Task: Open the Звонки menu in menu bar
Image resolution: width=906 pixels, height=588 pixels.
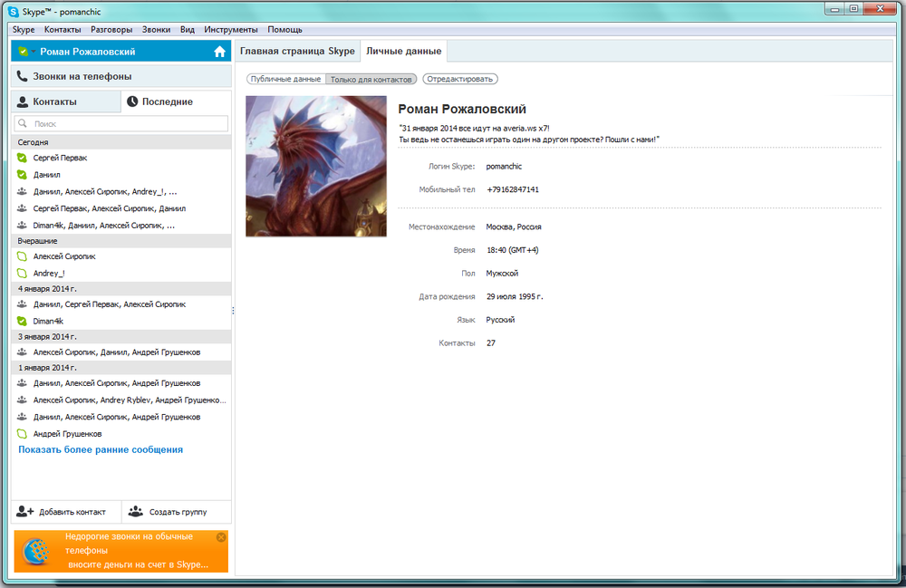Action: point(156,30)
